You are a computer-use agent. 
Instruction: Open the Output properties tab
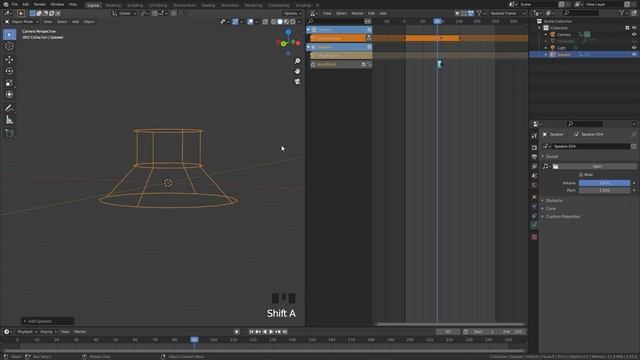[x=534, y=157]
